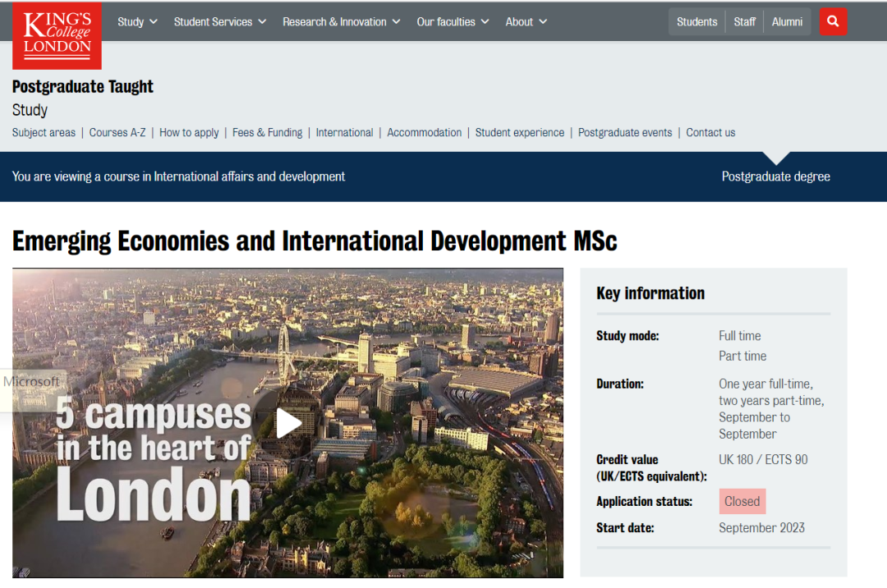Viewport: 887px width, 588px height.
Task: Select the Postgraduate degree tab
Action: 775,177
